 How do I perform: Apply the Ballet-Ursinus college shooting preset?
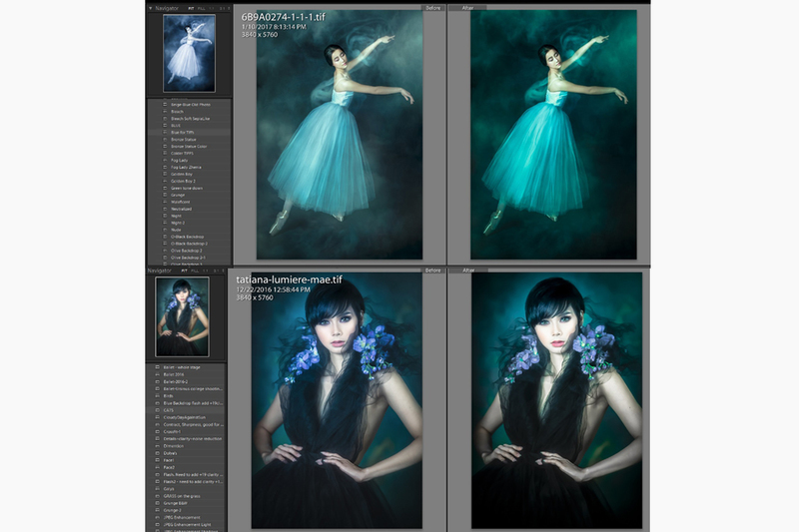(x=193, y=389)
